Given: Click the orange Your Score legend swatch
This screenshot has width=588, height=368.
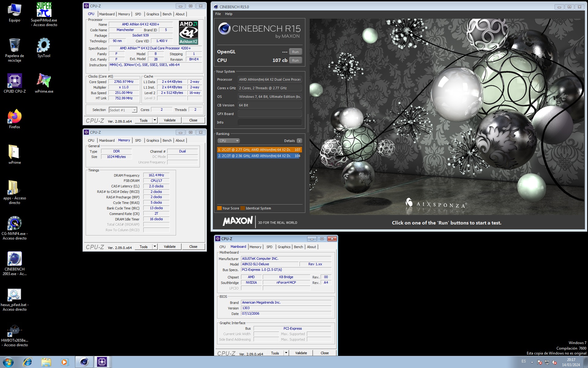Looking at the screenshot, I should click(x=219, y=208).
